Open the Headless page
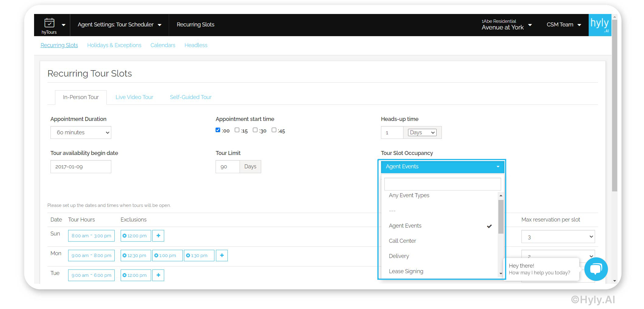This screenshot has height=309, width=644. (x=196, y=45)
